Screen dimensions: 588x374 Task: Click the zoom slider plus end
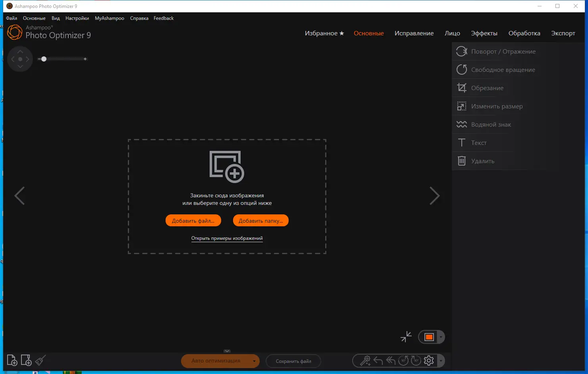[x=85, y=59]
